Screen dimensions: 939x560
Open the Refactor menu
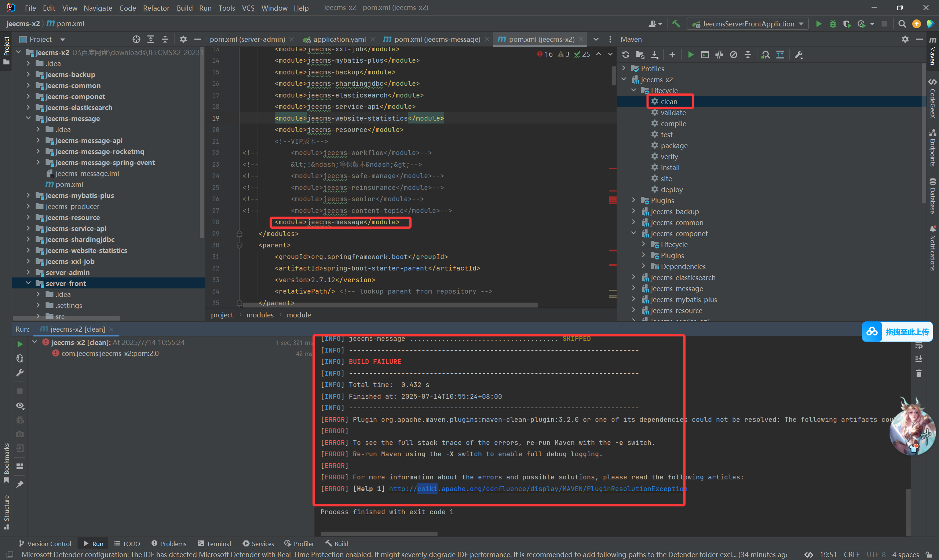pos(156,8)
